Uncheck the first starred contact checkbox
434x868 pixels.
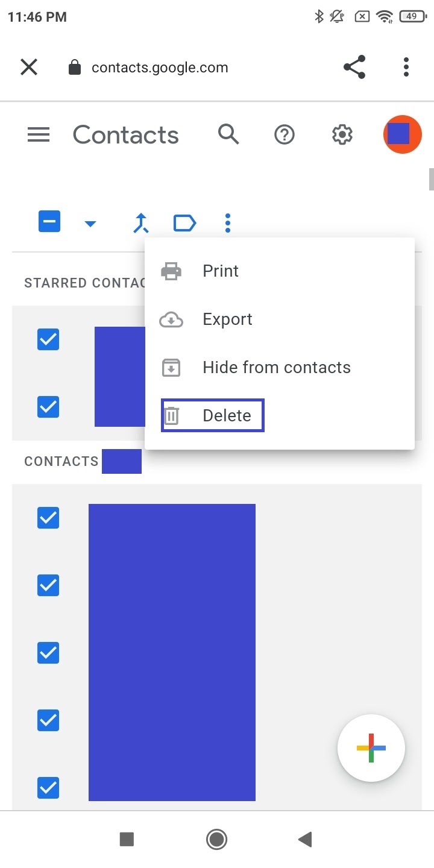(48, 339)
